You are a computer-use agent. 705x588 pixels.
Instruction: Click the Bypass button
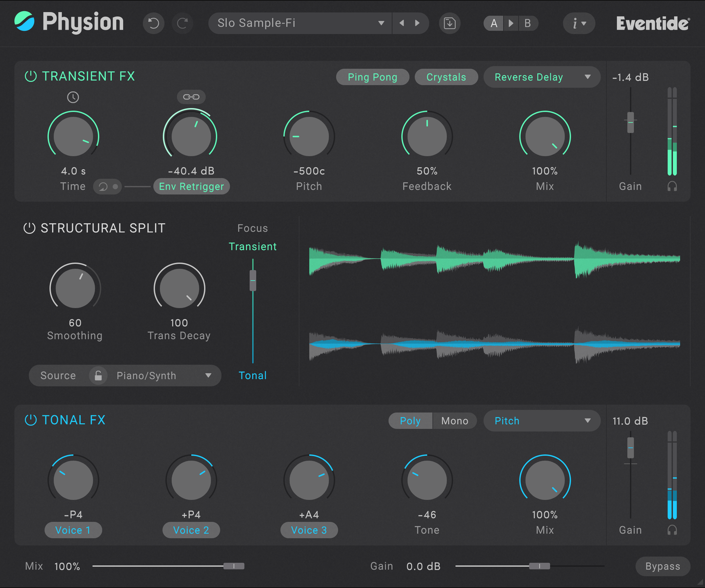663,566
